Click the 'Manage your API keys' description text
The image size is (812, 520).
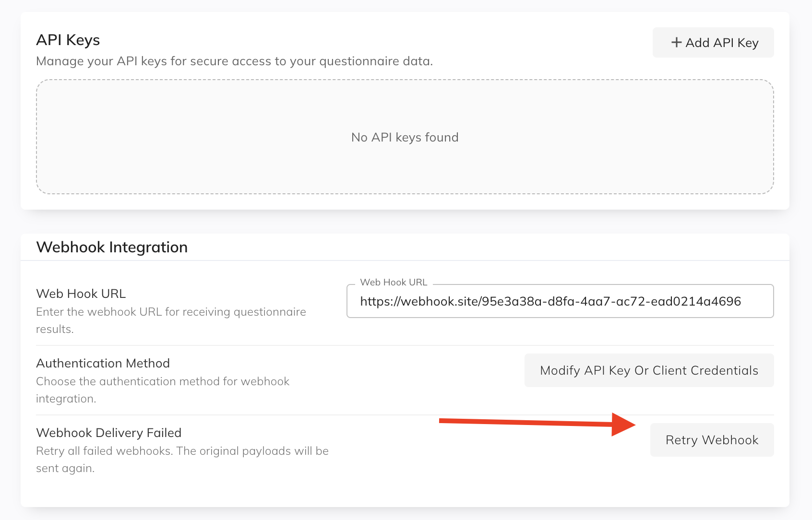tap(234, 61)
